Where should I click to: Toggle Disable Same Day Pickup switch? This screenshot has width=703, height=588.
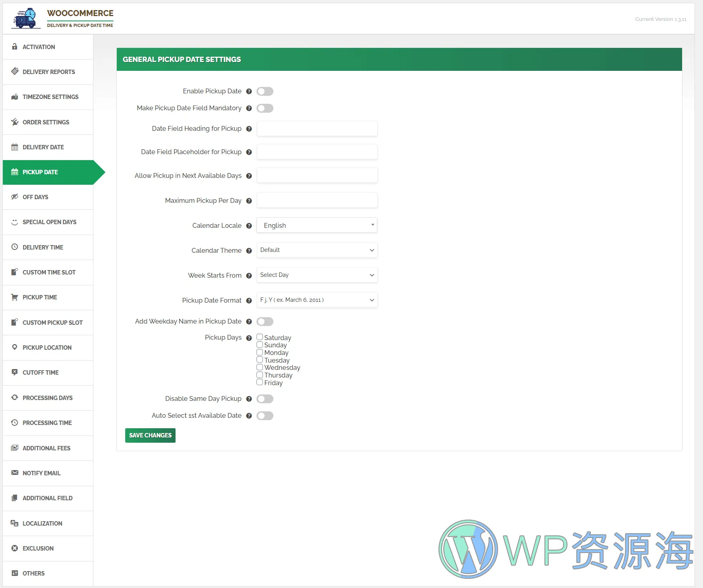click(265, 399)
